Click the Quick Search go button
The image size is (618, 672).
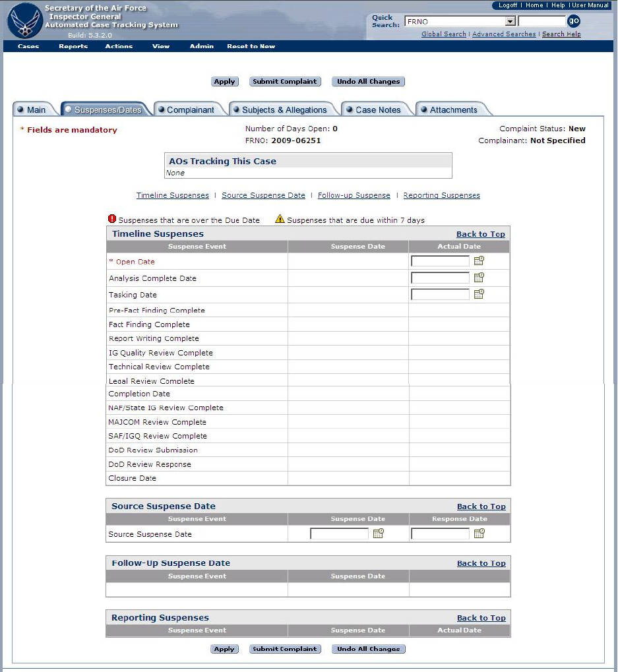(574, 20)
